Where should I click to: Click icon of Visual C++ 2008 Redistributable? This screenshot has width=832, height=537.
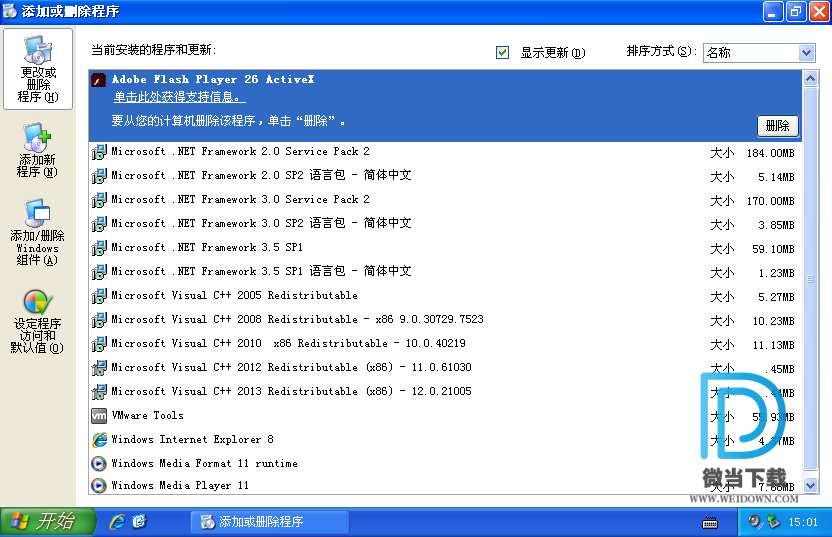tap(99, 320)
